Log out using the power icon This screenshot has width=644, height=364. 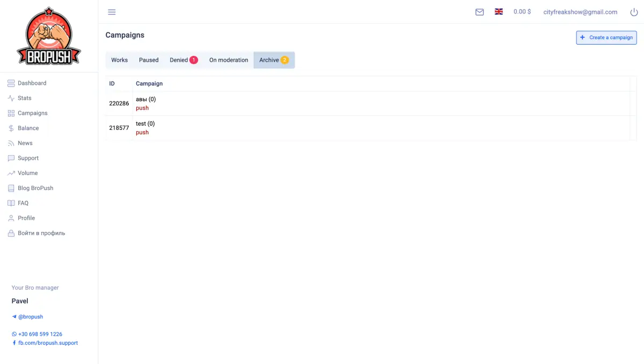pos(634,12)
